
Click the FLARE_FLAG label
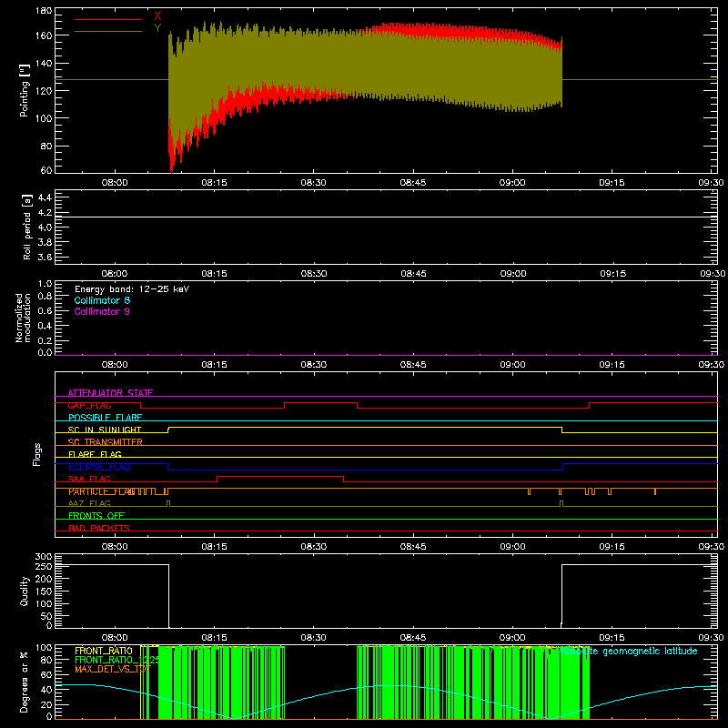click(95, 454)
